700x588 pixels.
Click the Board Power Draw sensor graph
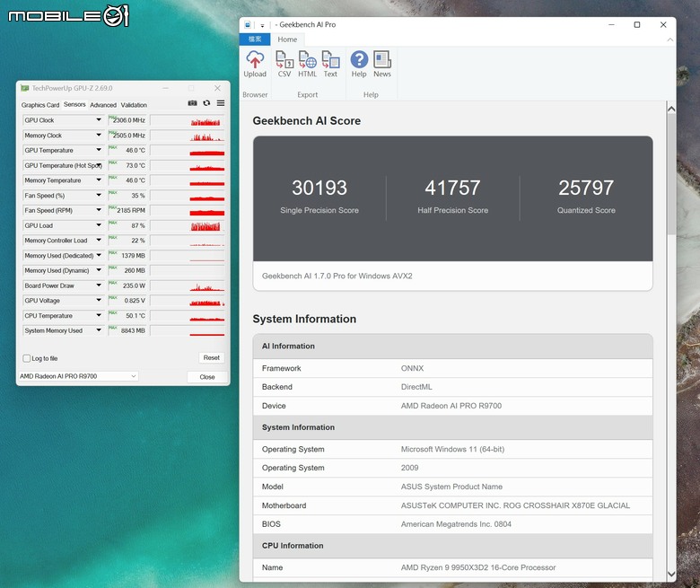188,285
